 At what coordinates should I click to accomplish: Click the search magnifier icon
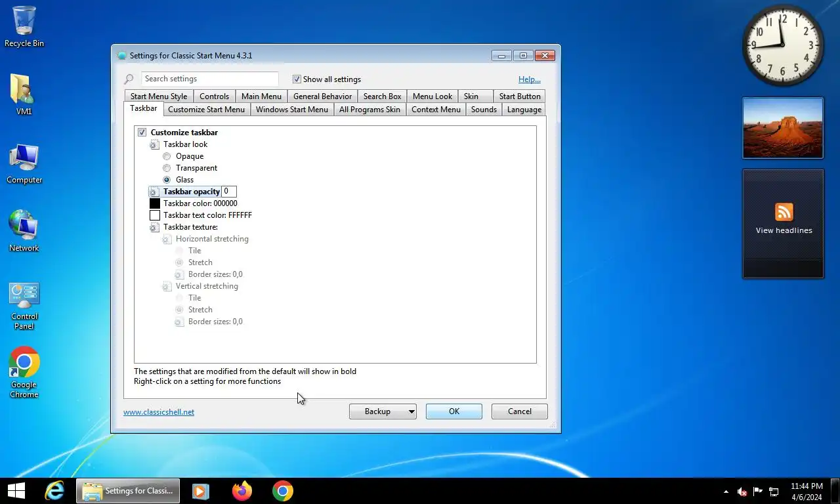pos(129,79)
